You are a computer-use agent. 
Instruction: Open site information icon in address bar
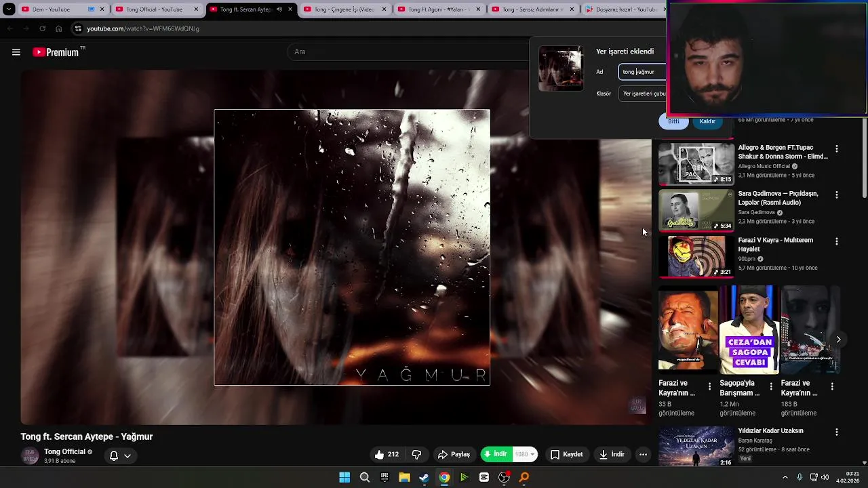point(78,28)
